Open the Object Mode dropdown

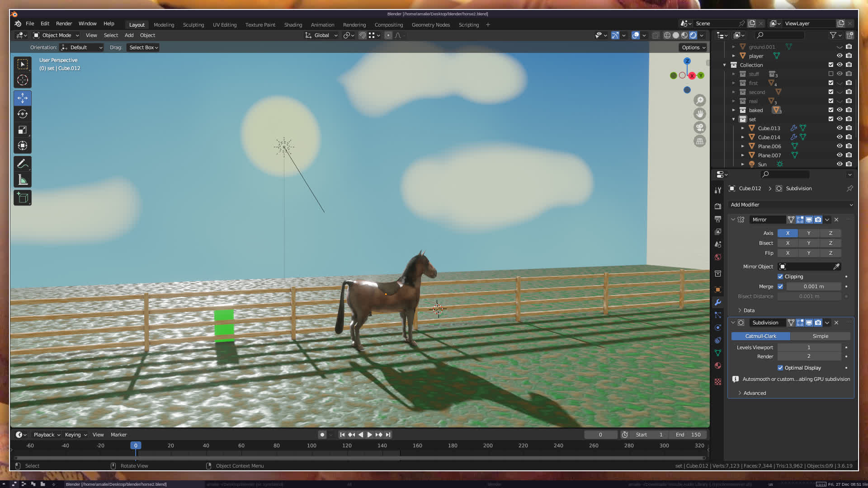(56, 35)
